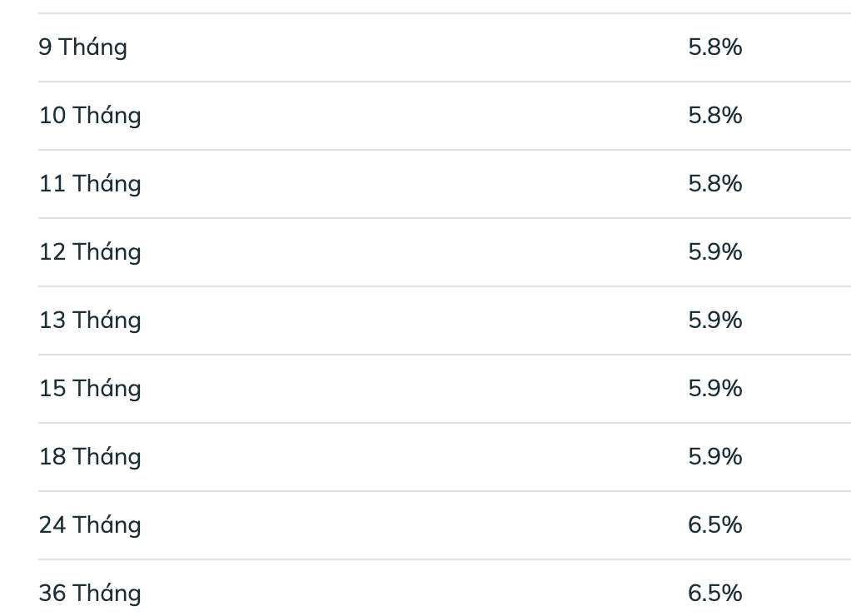Click the 5.9% rate for 18 Tháng
Screen dimensions: 851x616
714,457
